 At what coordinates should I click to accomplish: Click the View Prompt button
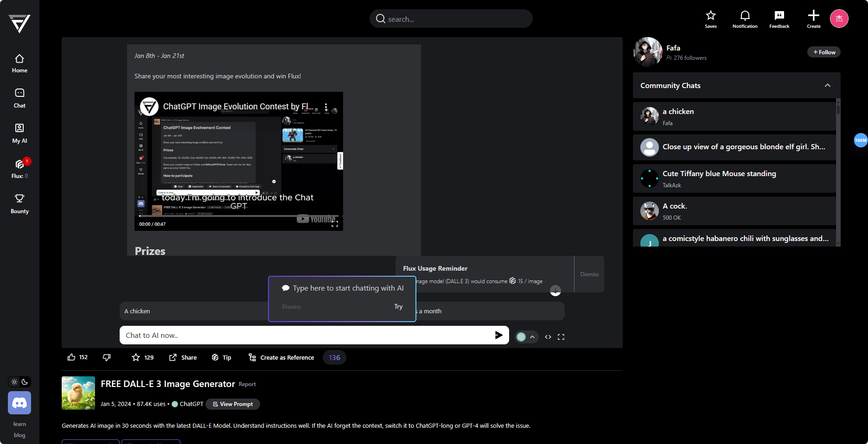233,404
